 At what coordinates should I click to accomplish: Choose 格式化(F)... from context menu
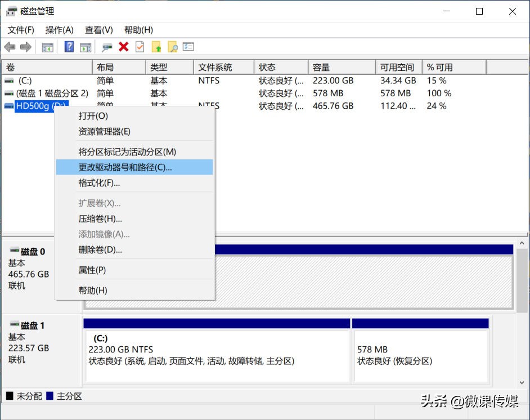tap(134, 183)
